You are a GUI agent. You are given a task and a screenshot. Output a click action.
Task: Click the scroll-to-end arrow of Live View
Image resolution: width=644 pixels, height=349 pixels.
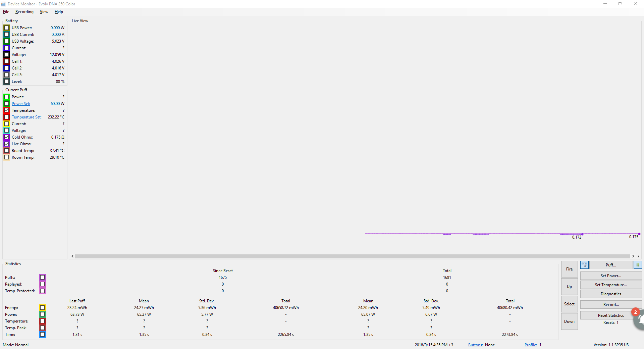click(x=639, y=256)
